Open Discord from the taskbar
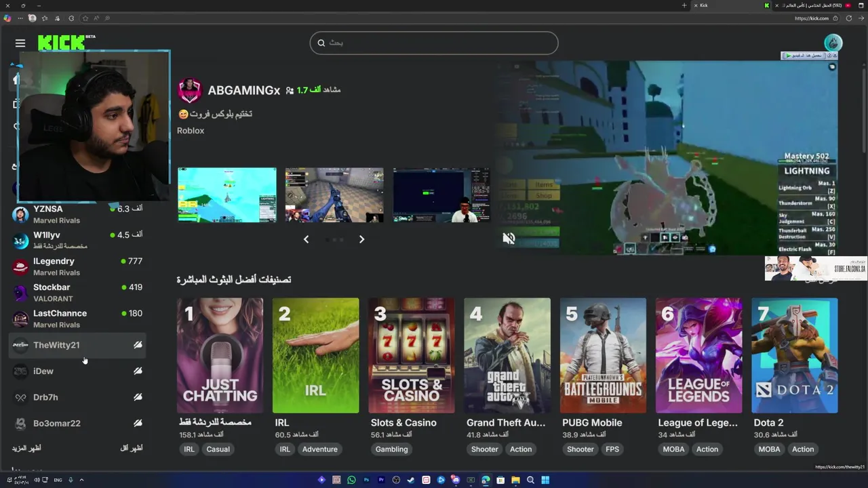 point(456,480)
